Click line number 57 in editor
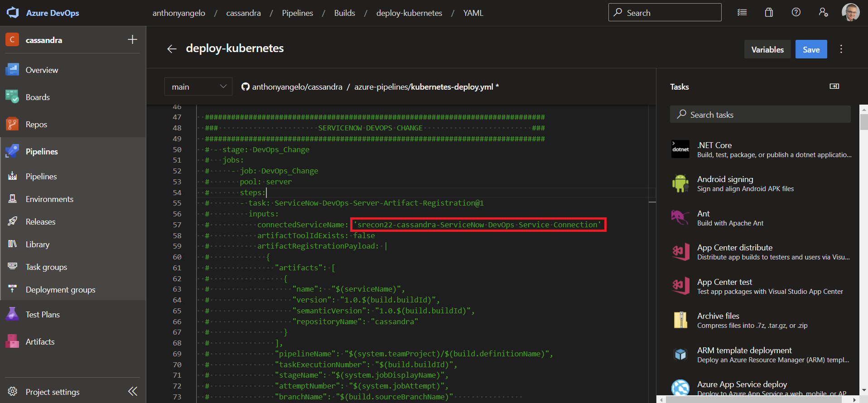This screenshot has width=868, height=403. [x=177, y=225]
